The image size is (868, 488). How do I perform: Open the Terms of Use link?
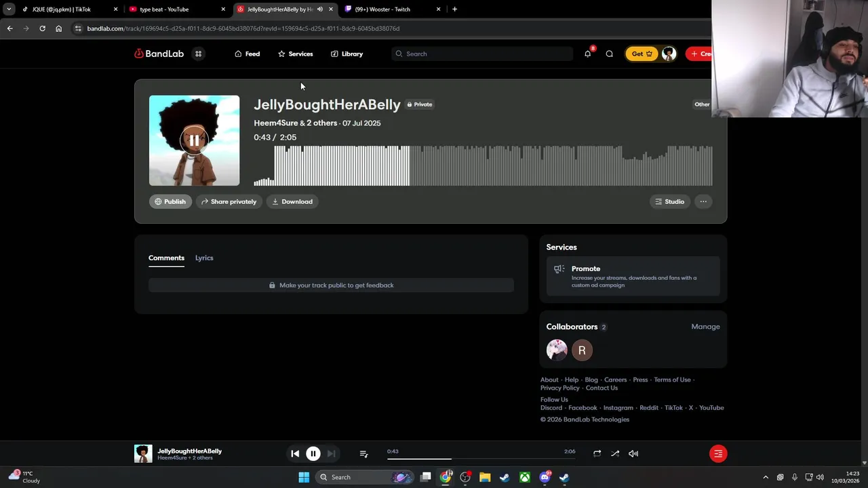pos(672,380)
